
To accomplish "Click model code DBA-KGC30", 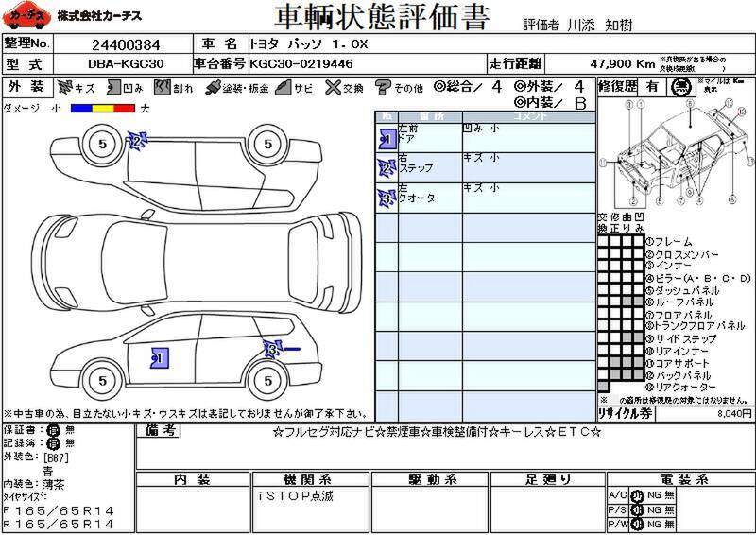I will coord(126,63).
